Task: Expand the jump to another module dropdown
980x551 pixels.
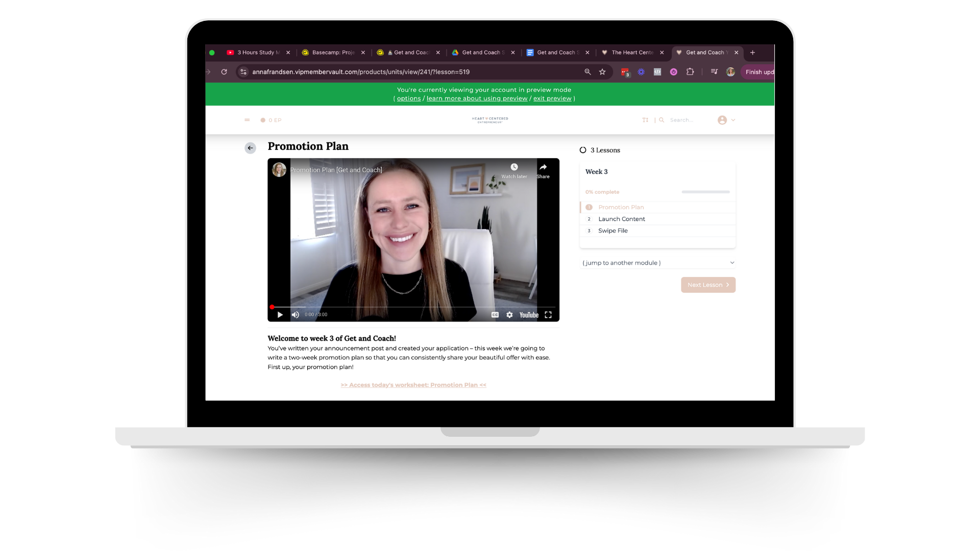Action: (657, 263)
